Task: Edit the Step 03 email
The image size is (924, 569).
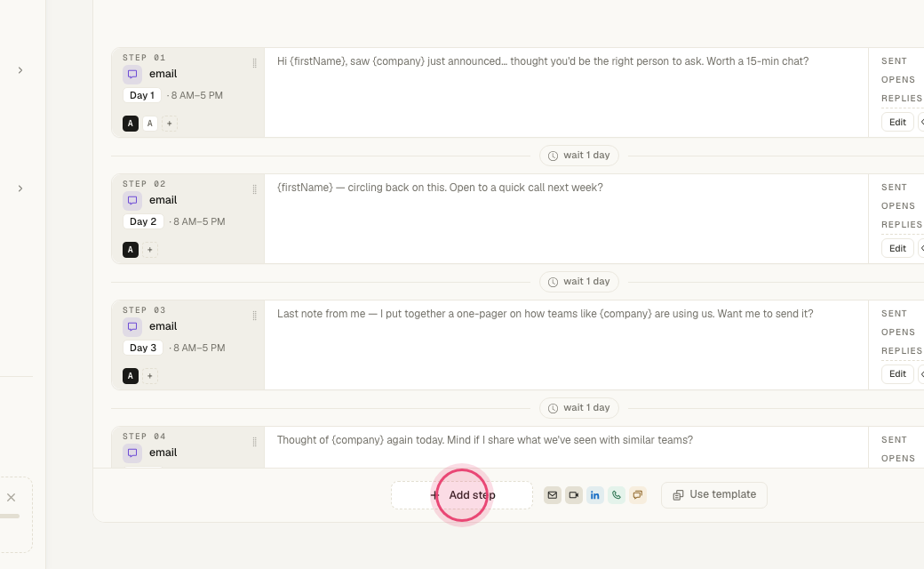Action: click(897, 373)
